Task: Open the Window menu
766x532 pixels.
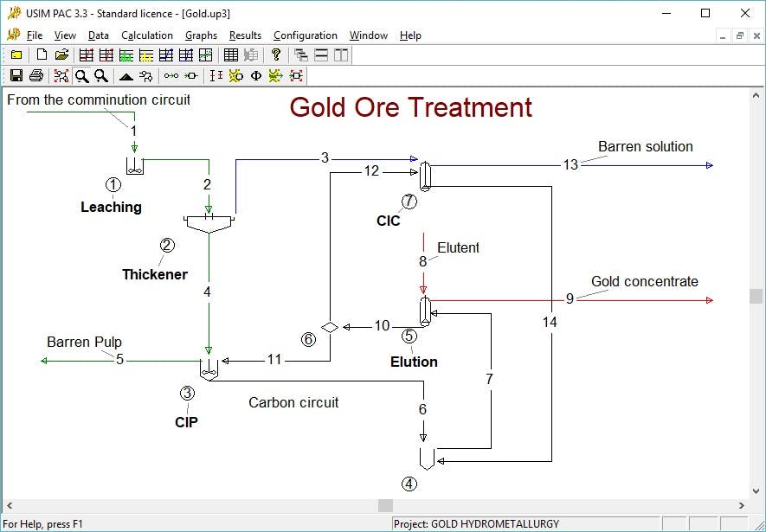Action: coord(369,35)
